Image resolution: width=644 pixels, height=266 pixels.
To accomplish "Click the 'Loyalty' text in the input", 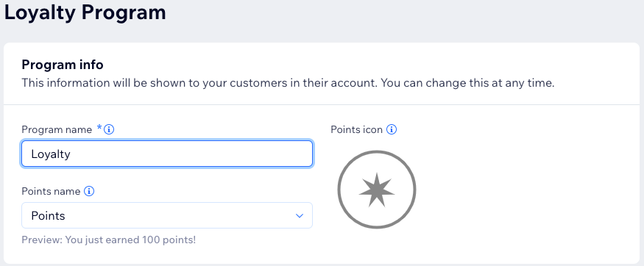I will pos(51,154).
